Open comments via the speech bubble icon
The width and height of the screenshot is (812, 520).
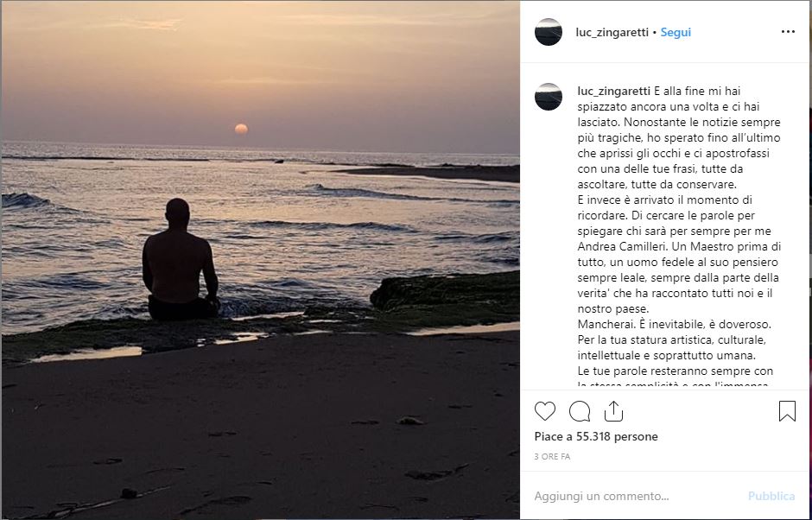[580, 411]
